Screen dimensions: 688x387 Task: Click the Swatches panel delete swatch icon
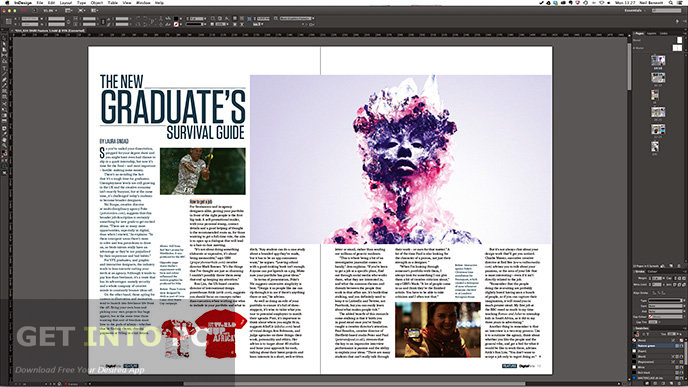[x=679, y=383]
